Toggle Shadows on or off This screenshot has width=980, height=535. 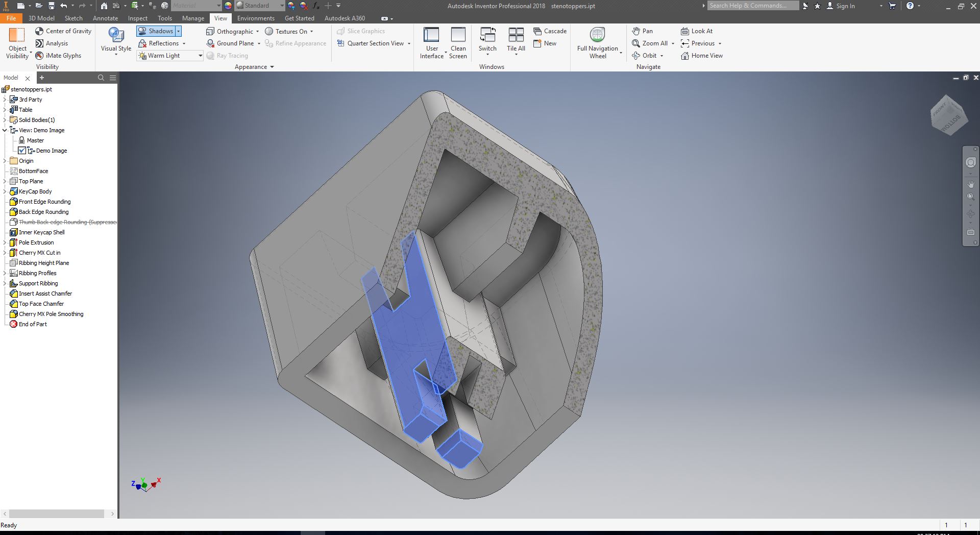(156, 31)
